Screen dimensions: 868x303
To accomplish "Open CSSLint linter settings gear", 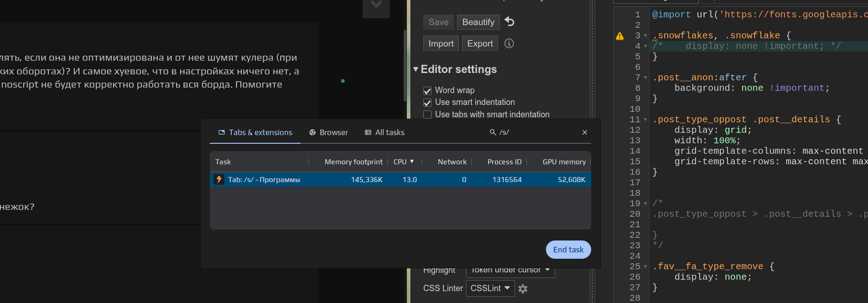I will pos(523,288).
